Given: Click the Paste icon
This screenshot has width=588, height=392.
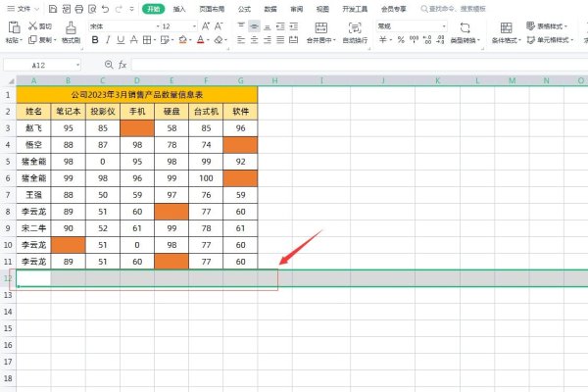Looking at the screenshot, I should click(14, 27).
